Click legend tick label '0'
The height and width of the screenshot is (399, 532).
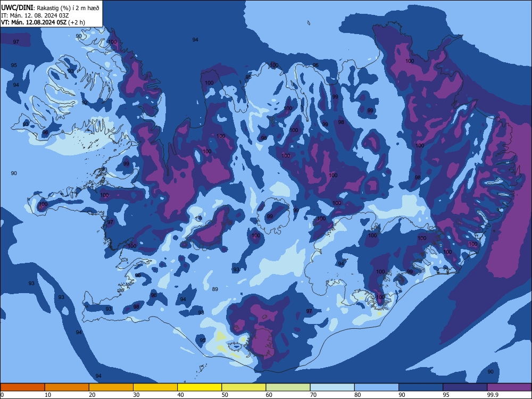click(2, 395)
